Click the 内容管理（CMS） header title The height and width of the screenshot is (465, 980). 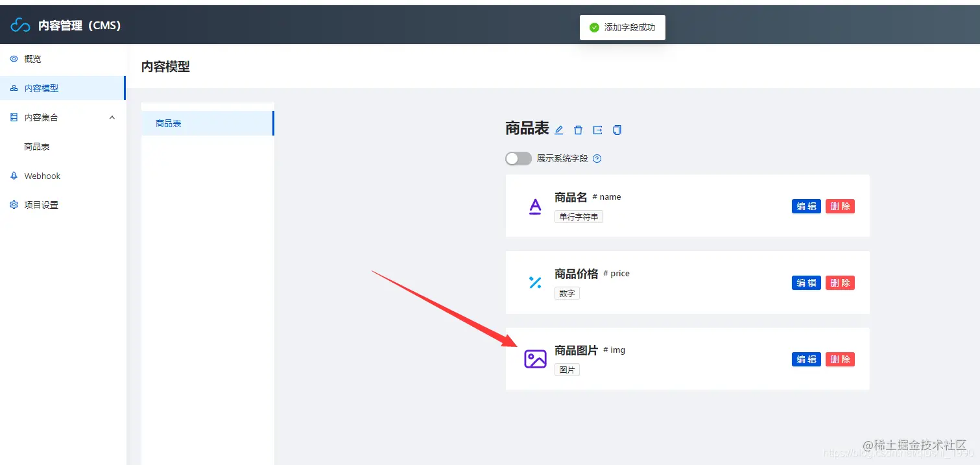[79, 26]
